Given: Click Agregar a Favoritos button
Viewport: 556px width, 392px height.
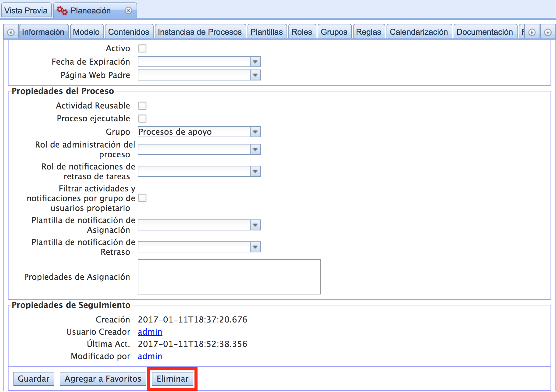Looking at the screenshot, I should pos(103,379).
